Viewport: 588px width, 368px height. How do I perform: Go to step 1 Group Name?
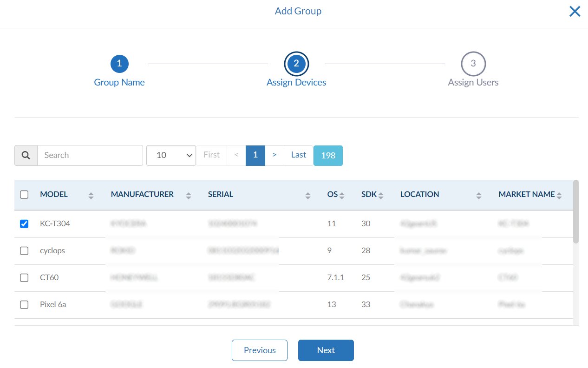coord(119,64)
